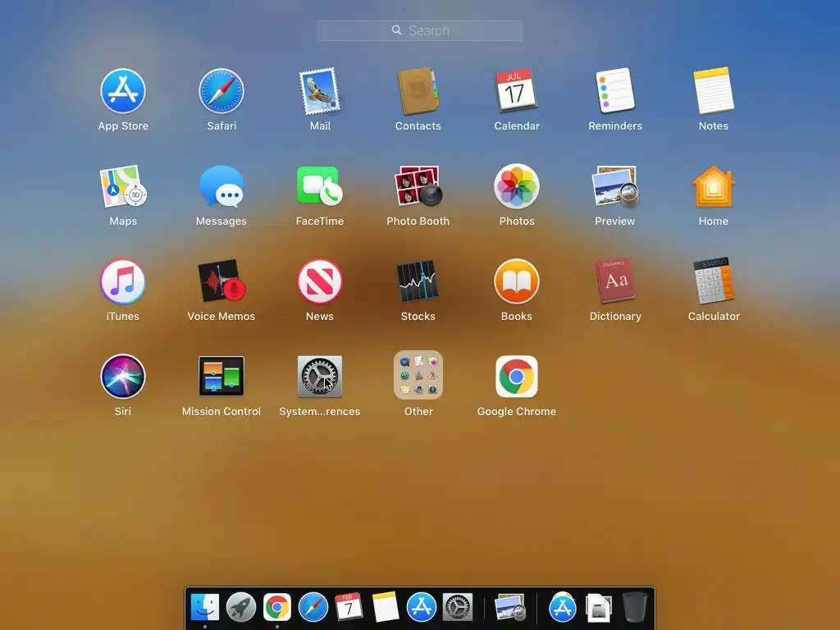The height and width of the screenshot is (630, 840).
Task: Click the Launchpad rocket in the Dock
Action: click(241, 608)
